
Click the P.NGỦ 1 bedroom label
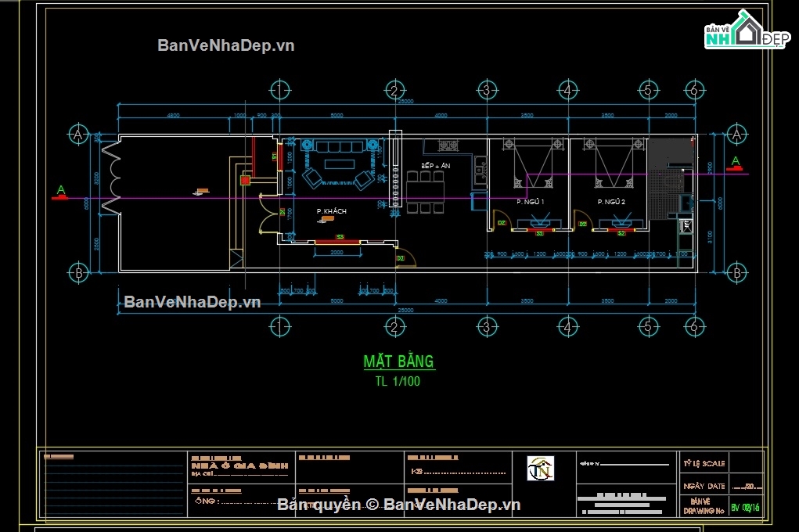(530, 202)
